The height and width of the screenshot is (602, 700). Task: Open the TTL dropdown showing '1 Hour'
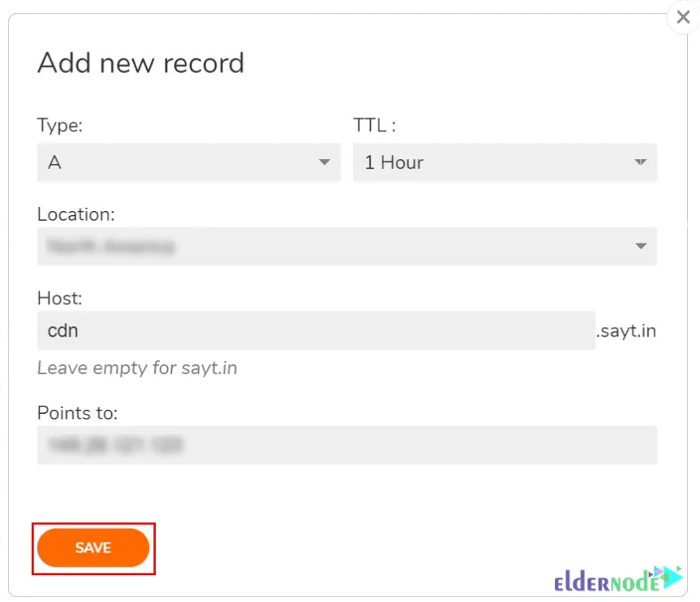(503, 162)
